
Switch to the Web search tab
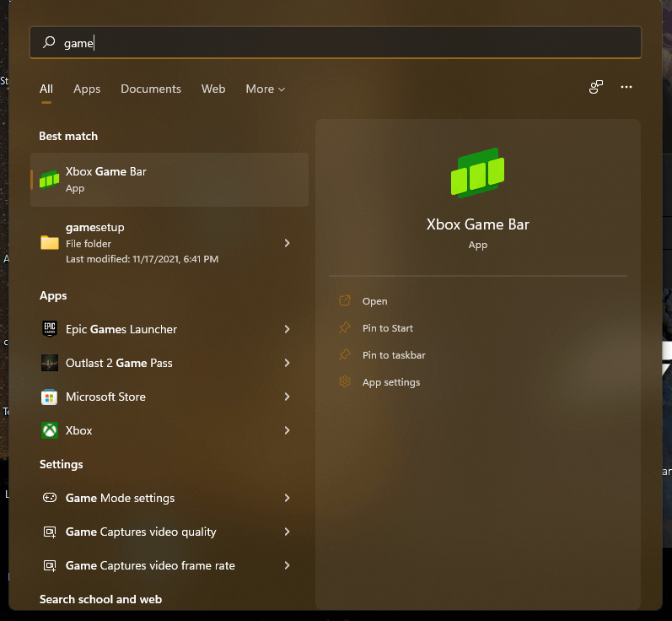[x=213, y=89]
